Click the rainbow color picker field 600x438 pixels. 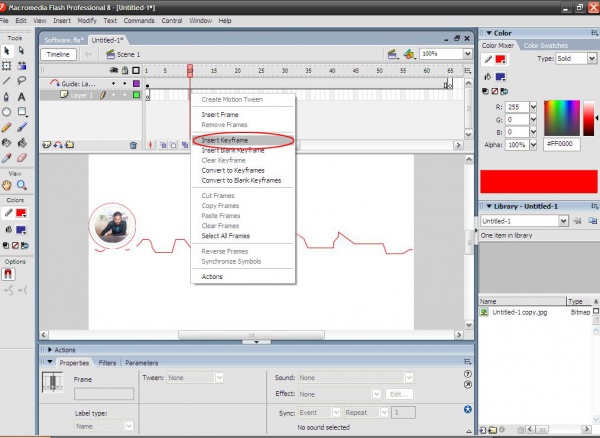pyautogui.click(x=562, y=118)
